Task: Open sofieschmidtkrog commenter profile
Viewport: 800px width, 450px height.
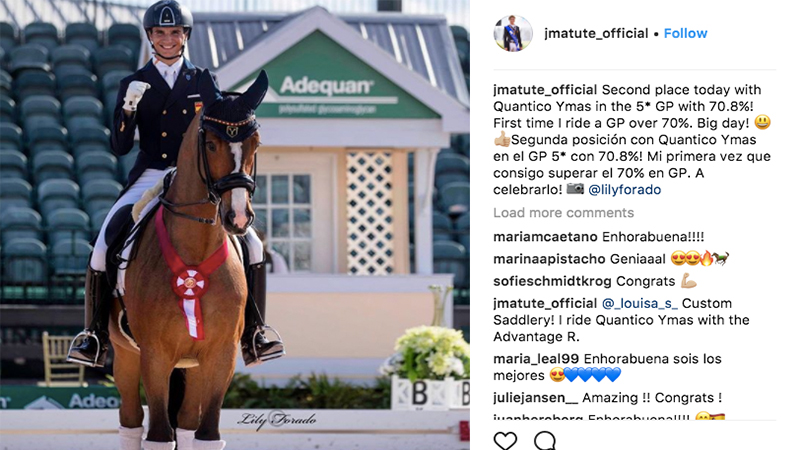Action: [552, 281]
